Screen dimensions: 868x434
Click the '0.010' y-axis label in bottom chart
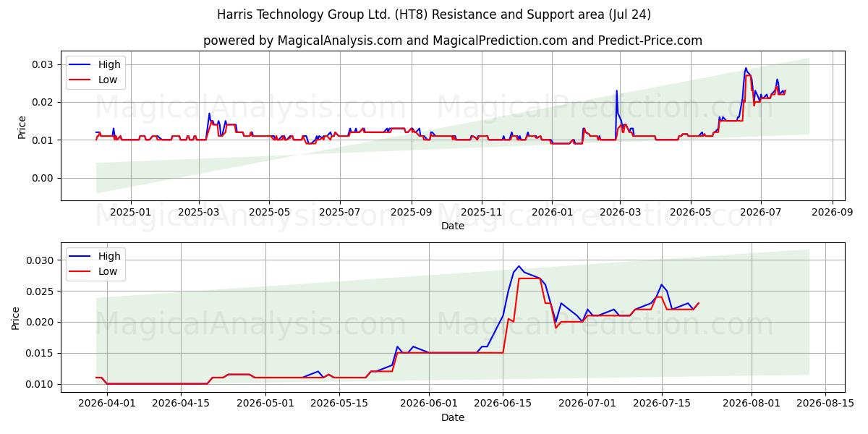[x=41, y=384]
